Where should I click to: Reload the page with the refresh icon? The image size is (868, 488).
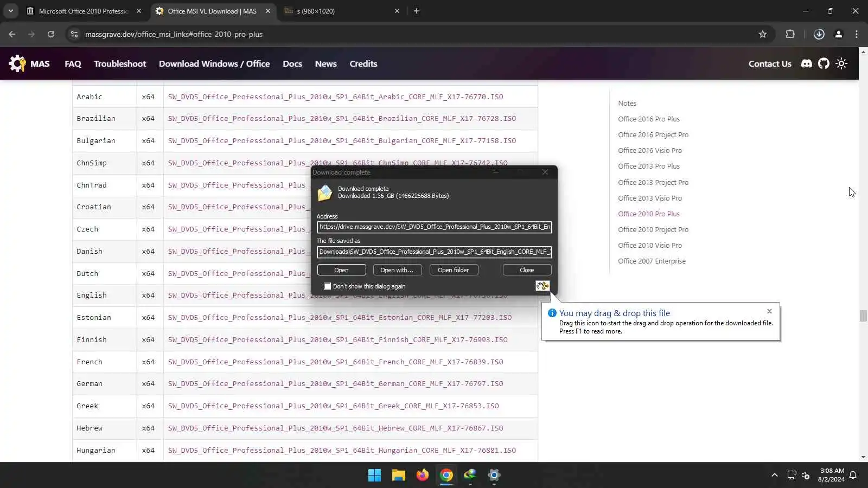[x=51, y=34]
